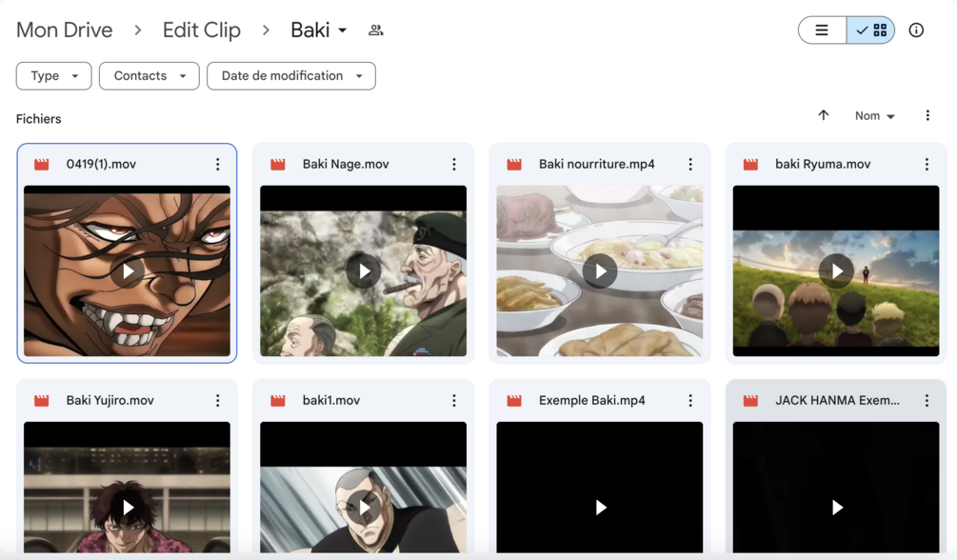957x560 pixels.
Task: Go to Edit Clip breadcrumb folder
Action: click(x=202, y=30)
